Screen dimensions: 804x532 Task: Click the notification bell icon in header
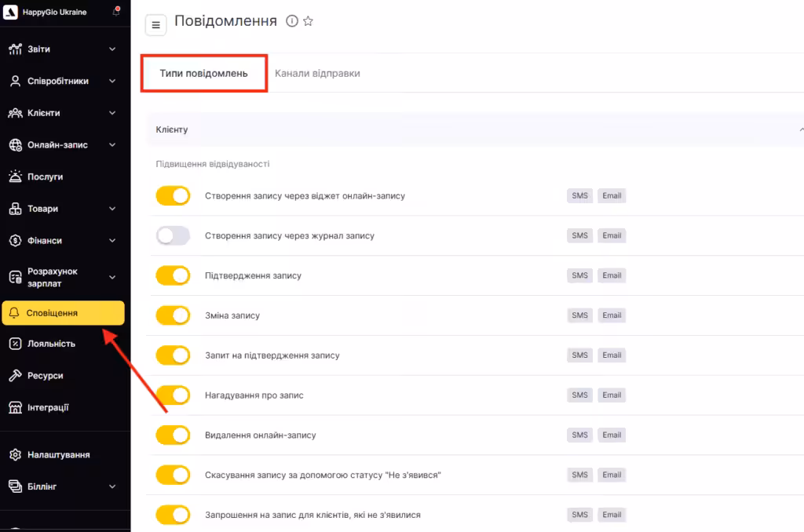[x=116, y=13]
